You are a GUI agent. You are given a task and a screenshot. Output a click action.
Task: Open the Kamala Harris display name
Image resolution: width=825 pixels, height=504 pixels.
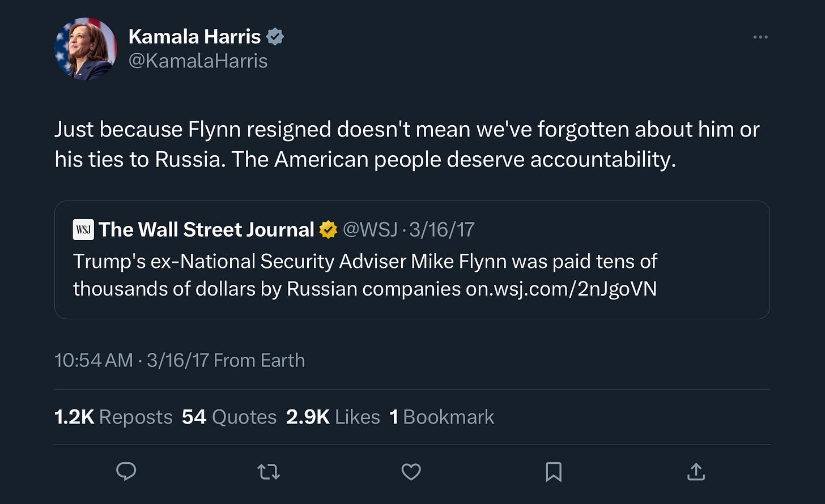(194, 37)
